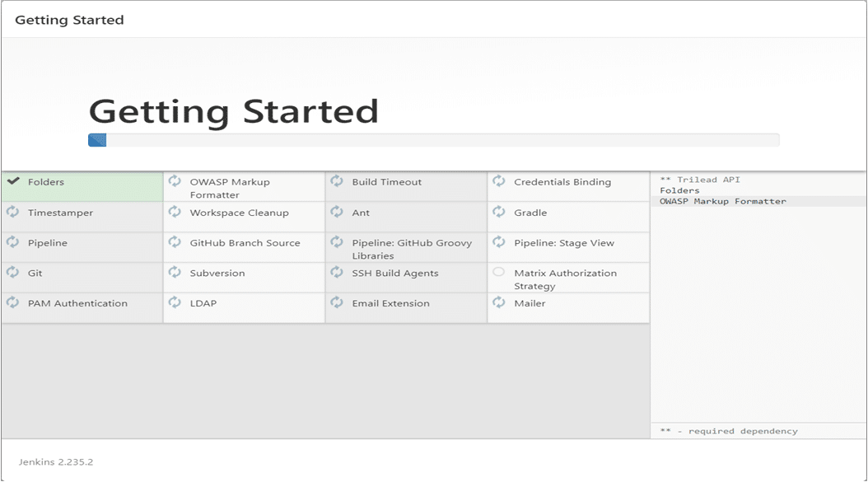Click the "Gradle" plugin name
This screenshot has height=482, width=868.
click(530, 213)
